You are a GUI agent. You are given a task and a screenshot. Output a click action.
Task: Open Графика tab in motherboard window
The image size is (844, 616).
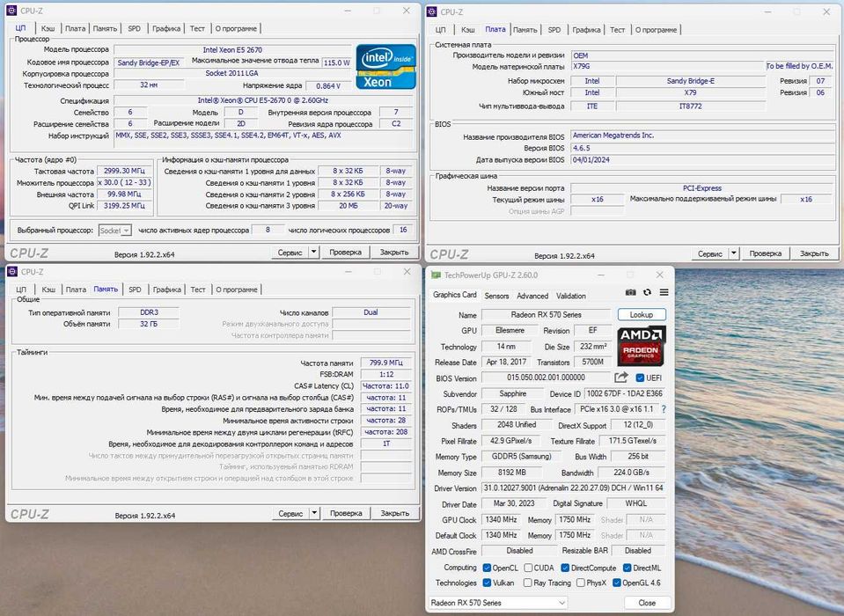point(586,30)
